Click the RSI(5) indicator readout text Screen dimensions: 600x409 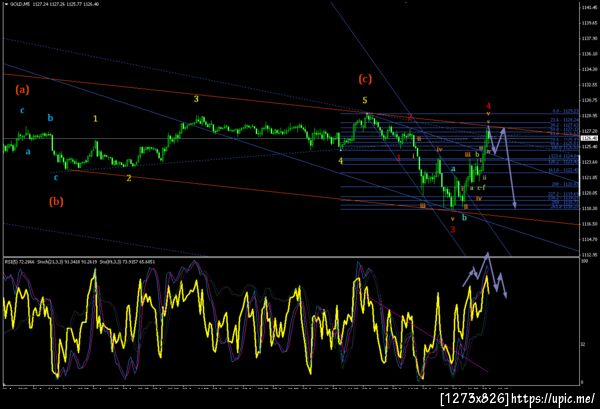point(19,262)
